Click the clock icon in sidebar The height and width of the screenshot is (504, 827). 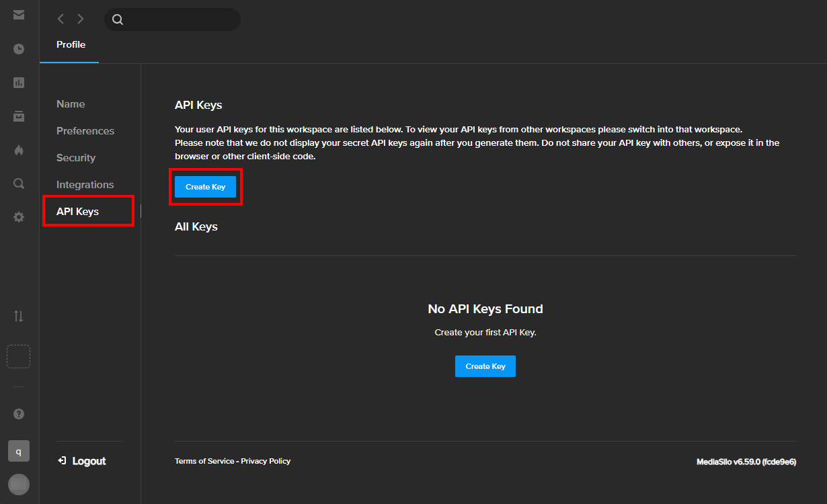(19, 49)
